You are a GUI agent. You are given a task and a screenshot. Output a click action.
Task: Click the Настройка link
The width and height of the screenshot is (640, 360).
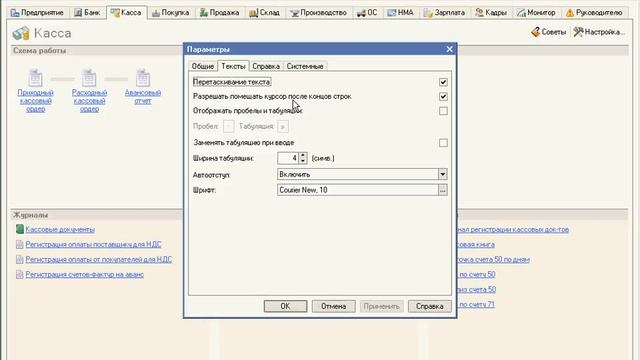pos(604,32)
